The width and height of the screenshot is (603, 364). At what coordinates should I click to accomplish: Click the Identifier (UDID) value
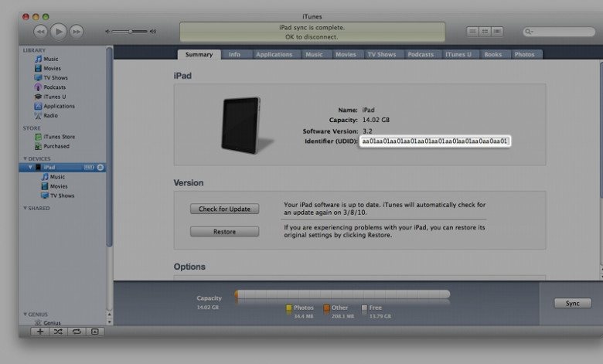tap(434, 141)
